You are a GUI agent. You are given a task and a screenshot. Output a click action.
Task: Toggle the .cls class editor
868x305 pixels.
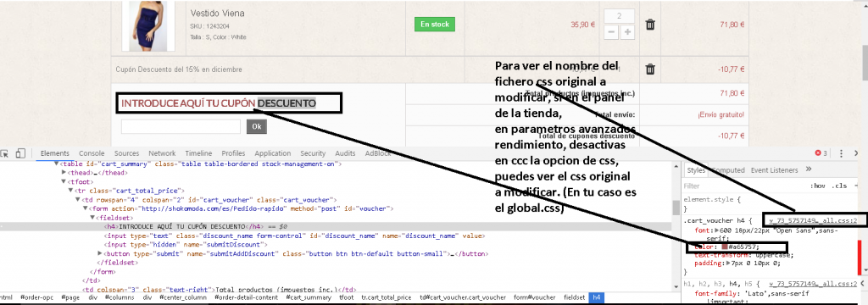[840, 186]
